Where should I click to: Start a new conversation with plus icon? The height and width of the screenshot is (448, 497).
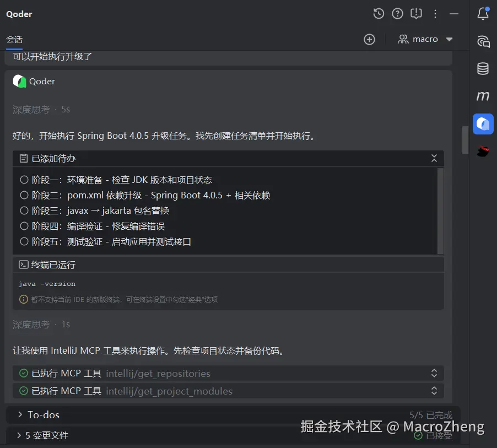click(369, 39)
